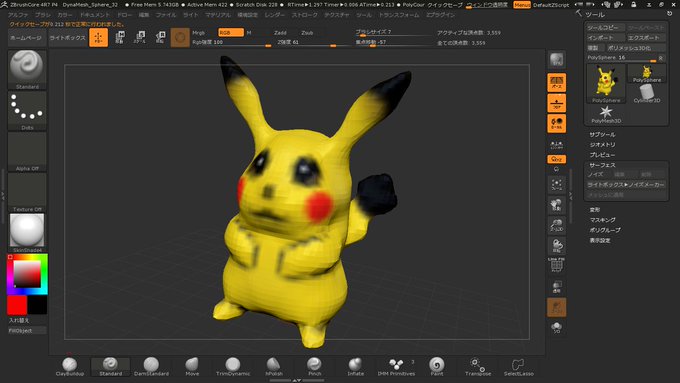Expand the マスキング section
Viewport: 680px width, 383px height.
602,220
